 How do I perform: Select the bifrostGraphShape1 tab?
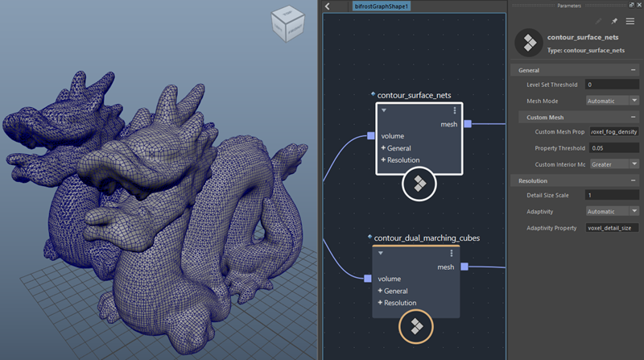[381, 6]
